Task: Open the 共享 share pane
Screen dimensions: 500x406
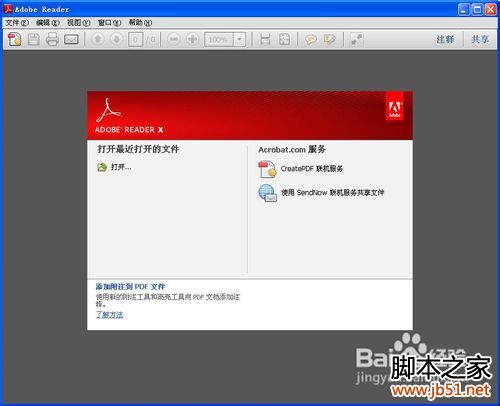Action: (480, 39)
